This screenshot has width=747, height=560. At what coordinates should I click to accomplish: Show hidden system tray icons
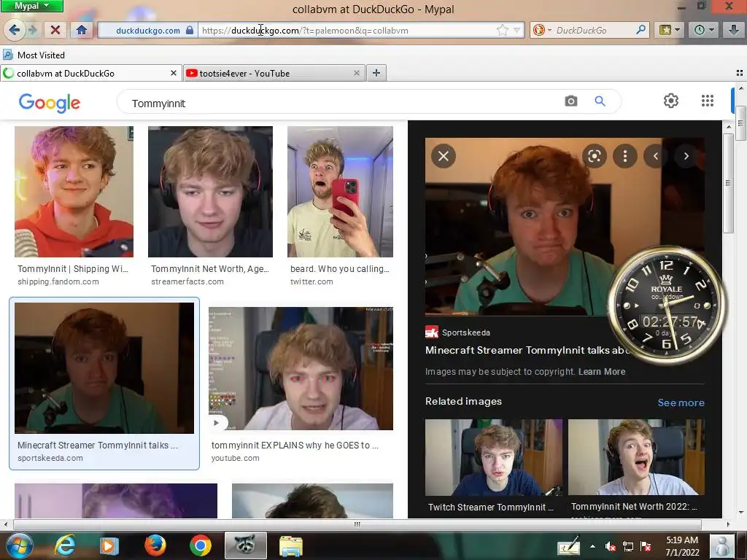[x=592, y=547]
